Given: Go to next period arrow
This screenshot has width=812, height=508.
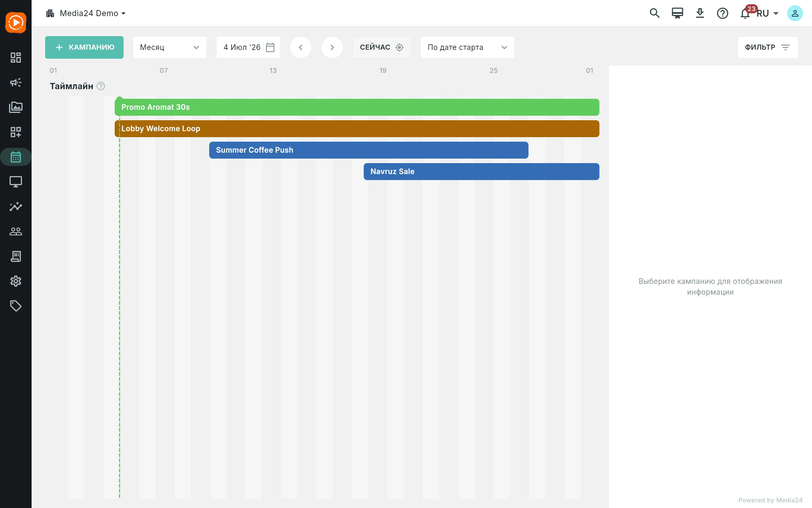Looking at the screenshot, I should pos(332,47).
